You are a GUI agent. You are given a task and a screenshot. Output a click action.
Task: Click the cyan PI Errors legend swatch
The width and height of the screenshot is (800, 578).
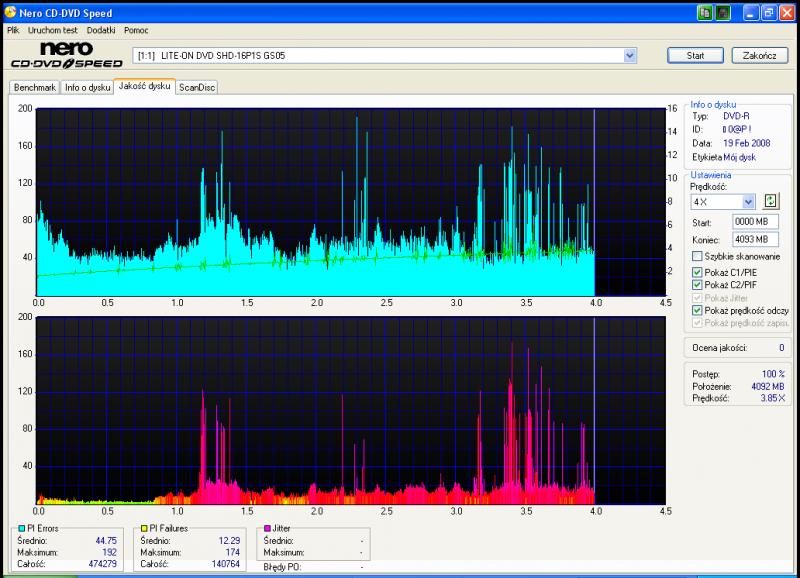21,529
